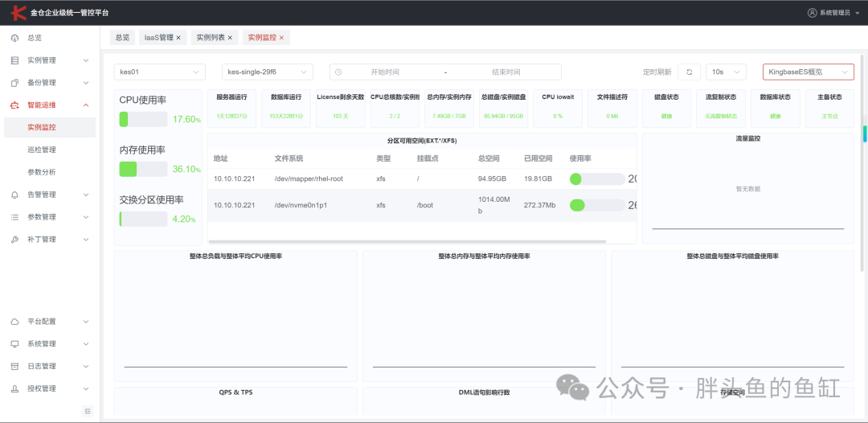
Task: Close the 实例列表 tab
Action: tap(230, 38)
